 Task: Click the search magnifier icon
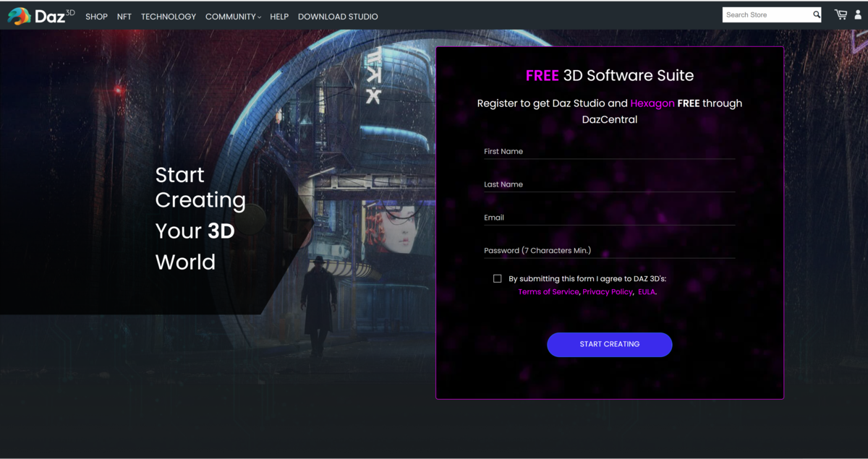(816, 14)
